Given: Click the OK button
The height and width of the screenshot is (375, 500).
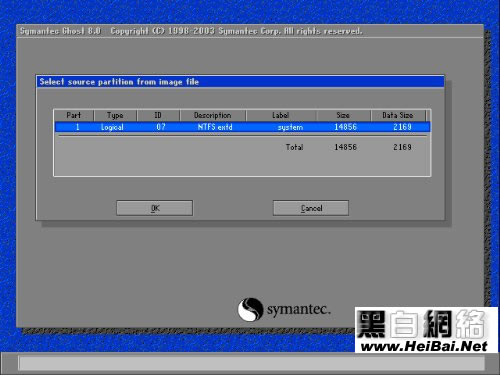Looking at the screenshot, I should (x=154, y=208).
